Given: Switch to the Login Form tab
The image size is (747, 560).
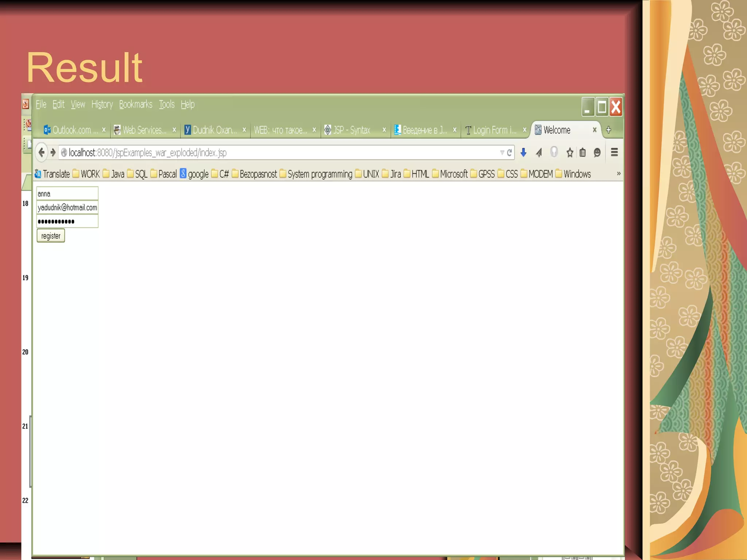Looking at the screenshot, I should click(x=495, y=130).
